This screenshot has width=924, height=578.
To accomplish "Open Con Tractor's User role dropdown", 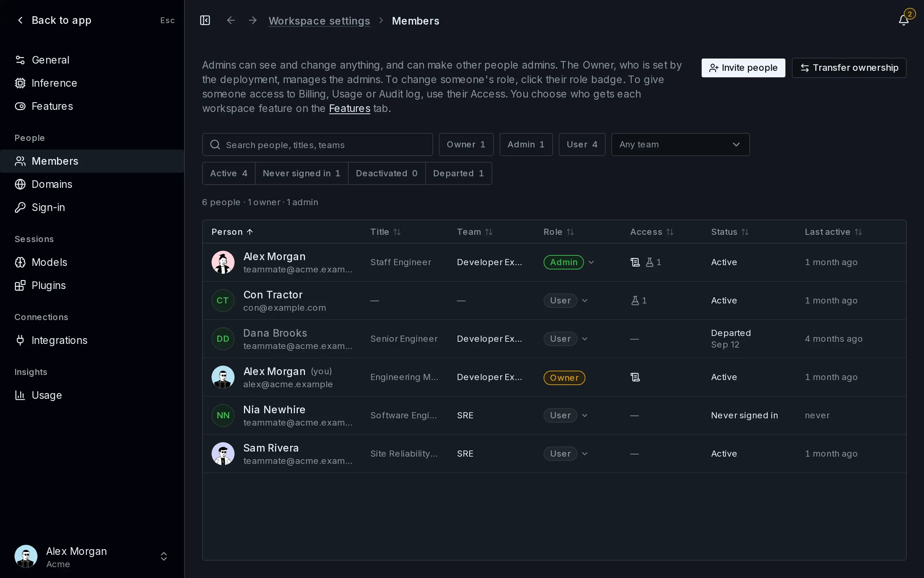I will click(585, 301).
